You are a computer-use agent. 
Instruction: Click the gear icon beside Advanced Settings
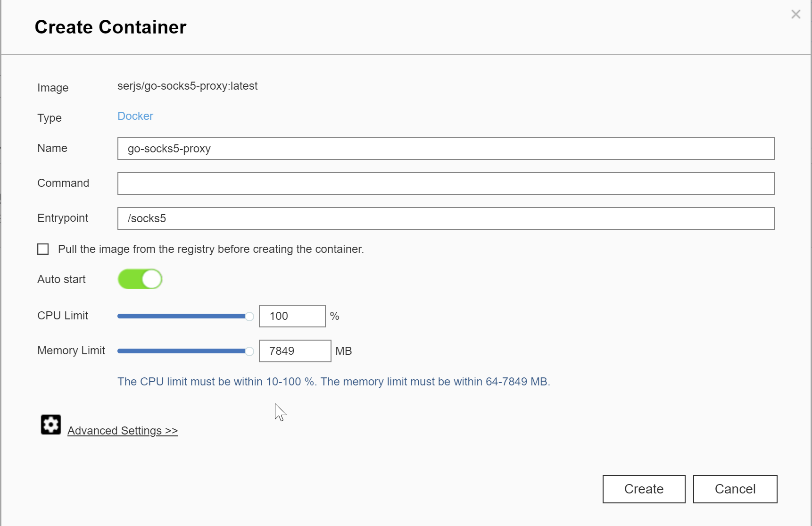click(x=51, y=425)
